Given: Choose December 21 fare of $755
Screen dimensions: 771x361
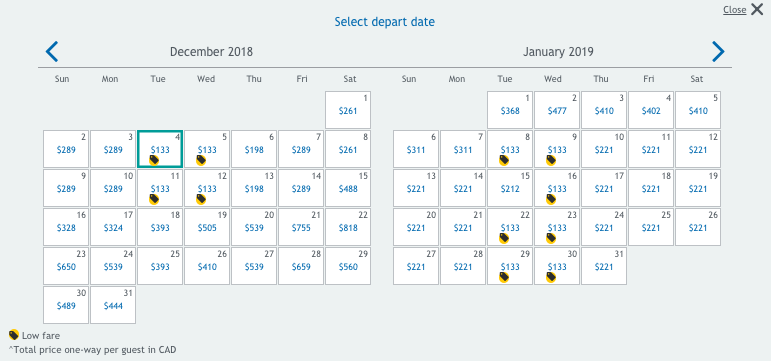Looking at the screenshot, I should pyautogui.click(x=301, y=227).
